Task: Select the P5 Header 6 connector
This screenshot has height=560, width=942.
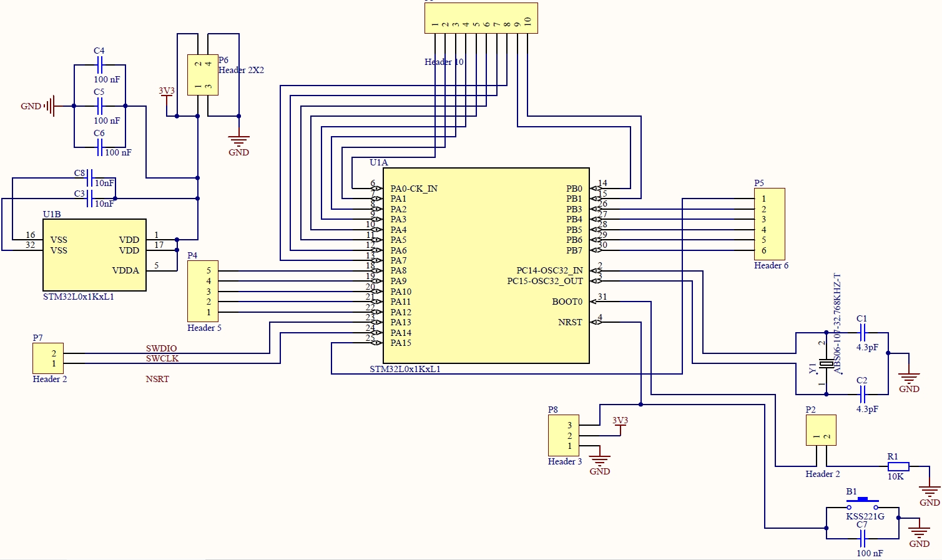Action: [x=769, y=224]
